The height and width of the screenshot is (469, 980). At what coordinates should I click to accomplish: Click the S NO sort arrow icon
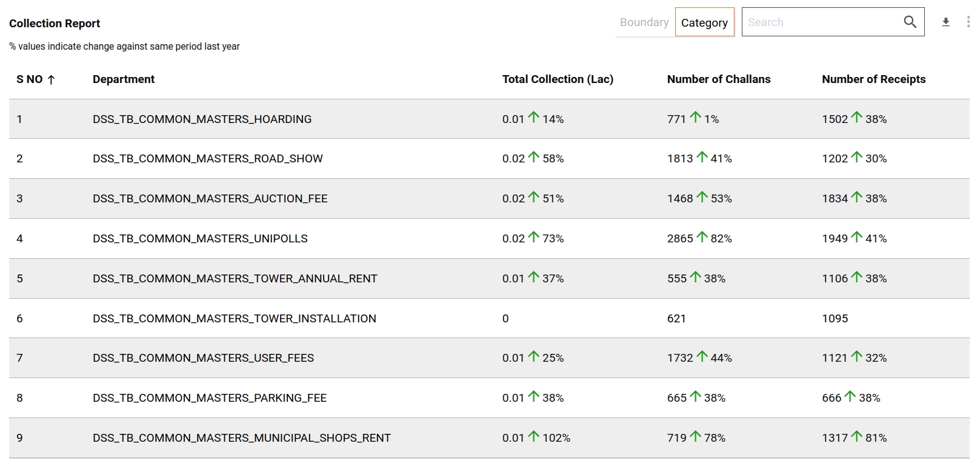(52, 79)
